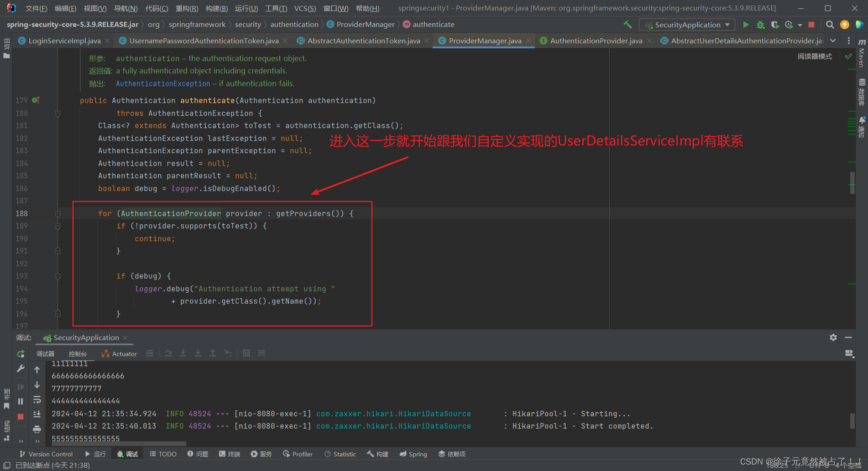Expand profiler run options dropdown arrow
This screenshot has width=868, height=471.
coord(800,25)
